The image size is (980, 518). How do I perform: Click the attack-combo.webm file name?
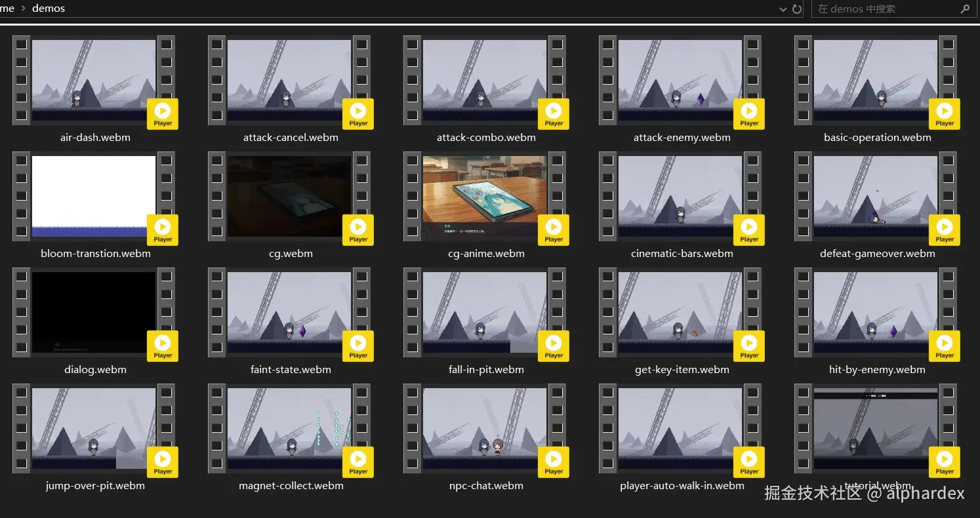pyautogui.click(x=486, y=138)
